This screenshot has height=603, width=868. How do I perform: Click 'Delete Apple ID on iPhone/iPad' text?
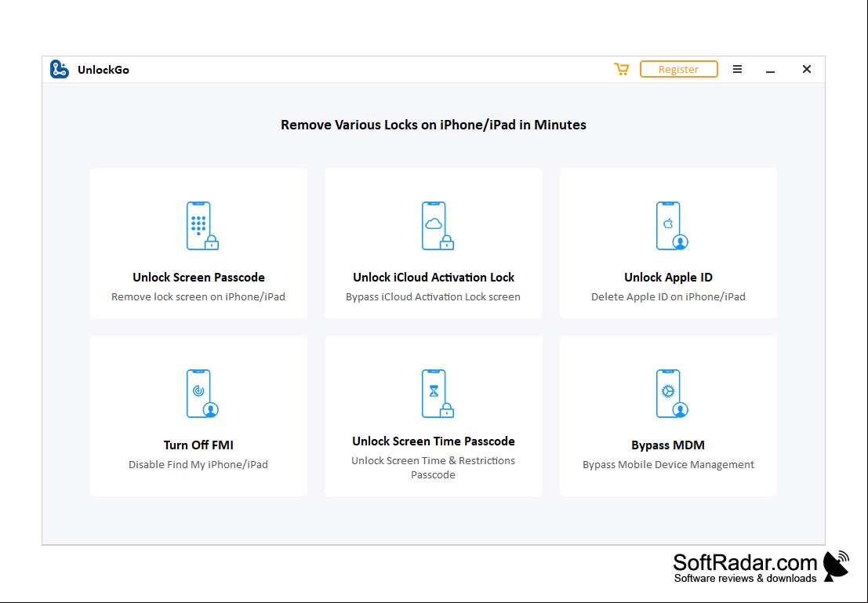(668, 296)
